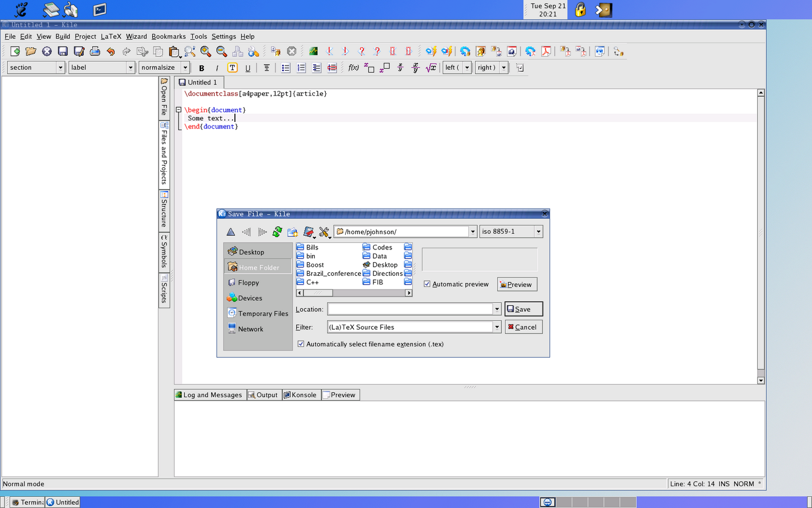Screen dimensions: 812x508
Task: Cancel the Save File dialog
Action: coord(523,327)
